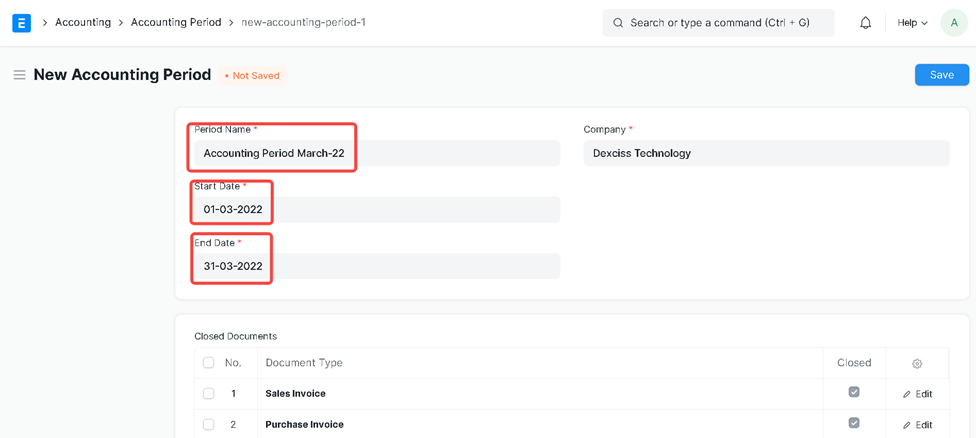Open the notifications bell icon
976x438 pixels.
point(865,22)
